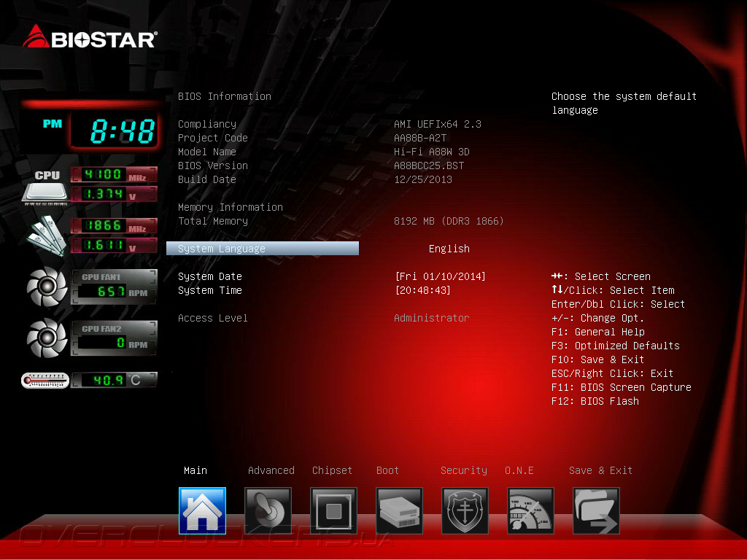Click the PM indicator beside the clock
Viewport: 747px width, 560px height.
[53, 124]
